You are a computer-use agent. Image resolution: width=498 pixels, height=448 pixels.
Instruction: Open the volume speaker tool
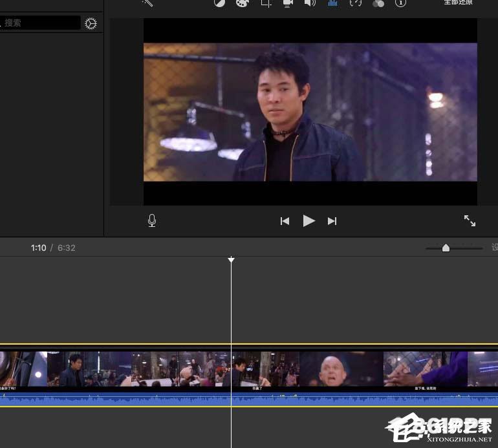pos(310,3)
